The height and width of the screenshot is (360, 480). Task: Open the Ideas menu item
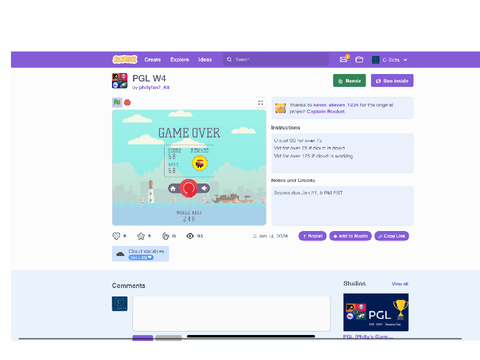(x=205, y=60)
